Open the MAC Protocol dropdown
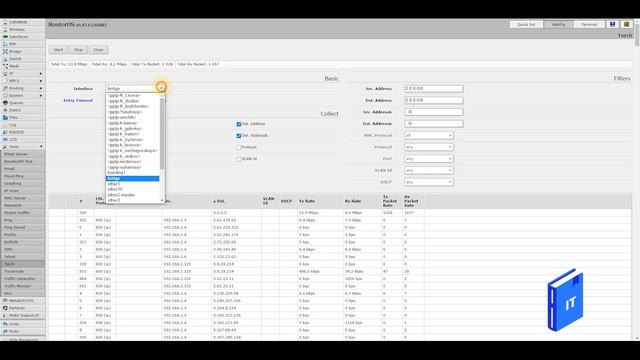The height and width of the screenshot is (360, 640). [x=429, y=135]
